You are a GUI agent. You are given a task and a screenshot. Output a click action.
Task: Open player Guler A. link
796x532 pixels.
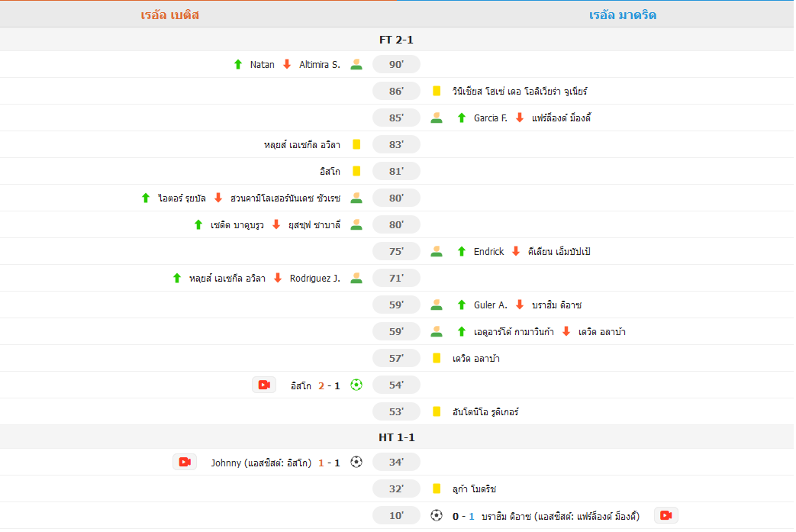click(x=491, y=305)
